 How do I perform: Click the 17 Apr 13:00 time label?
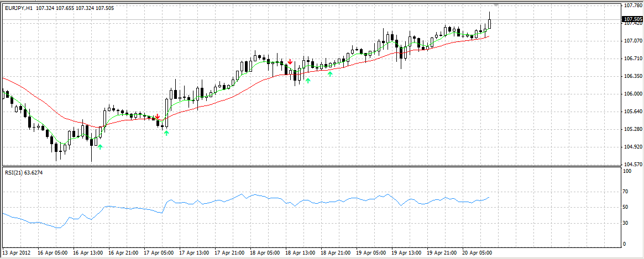[194, 252]
